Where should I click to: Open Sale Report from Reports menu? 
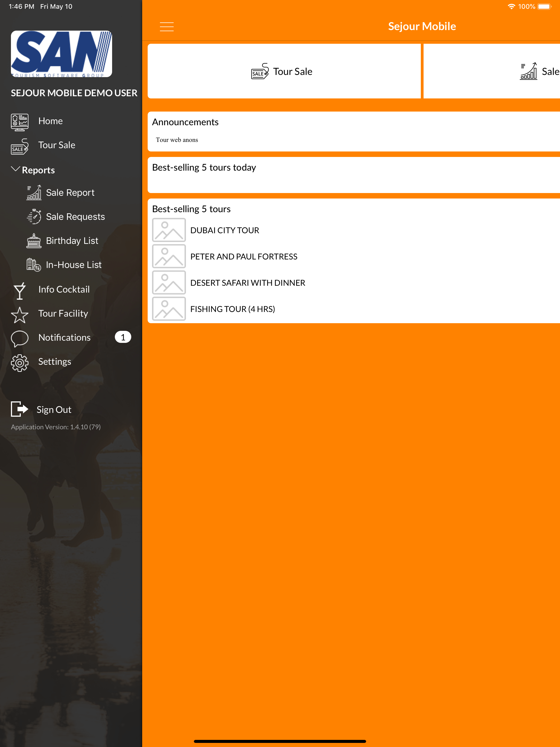[70, 192]
